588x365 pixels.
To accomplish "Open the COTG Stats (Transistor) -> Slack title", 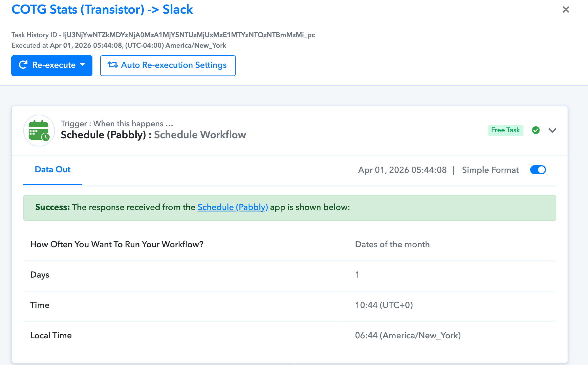I will pos(102,9).
